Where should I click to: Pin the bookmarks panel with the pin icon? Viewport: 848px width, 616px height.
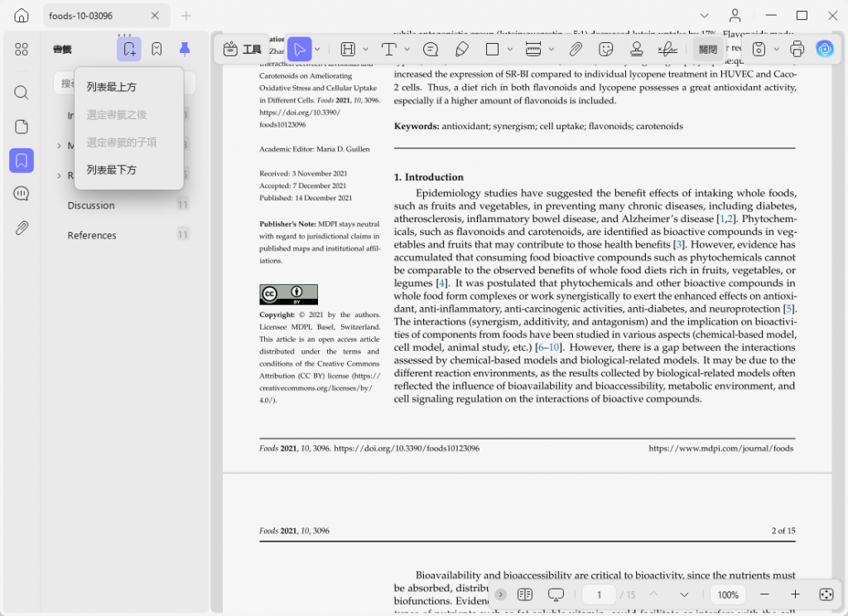coord(185,48)
